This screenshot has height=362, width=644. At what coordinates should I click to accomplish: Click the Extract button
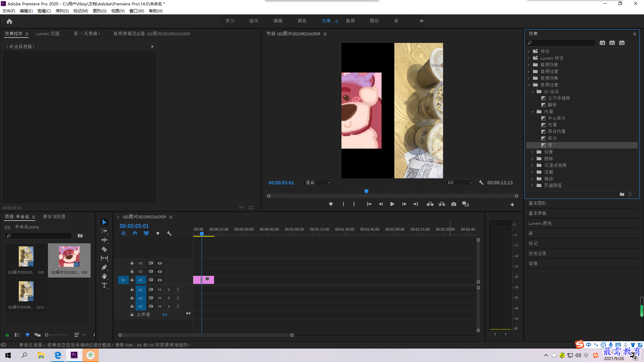442,204
